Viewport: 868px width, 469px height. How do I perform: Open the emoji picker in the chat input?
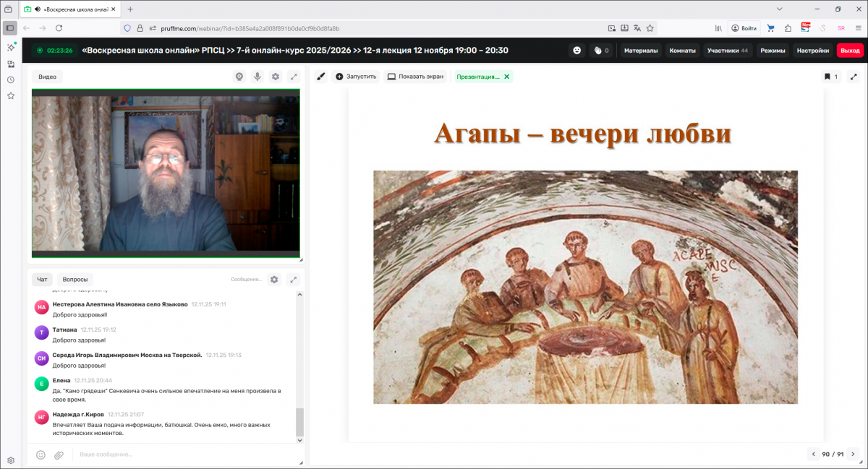[x=42, y=455]
